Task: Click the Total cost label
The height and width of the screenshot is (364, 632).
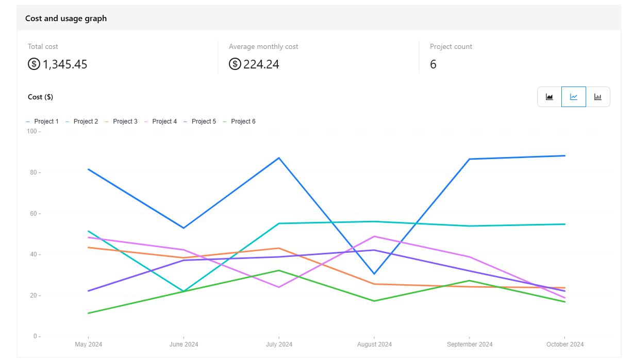Action: pos(43,46)
